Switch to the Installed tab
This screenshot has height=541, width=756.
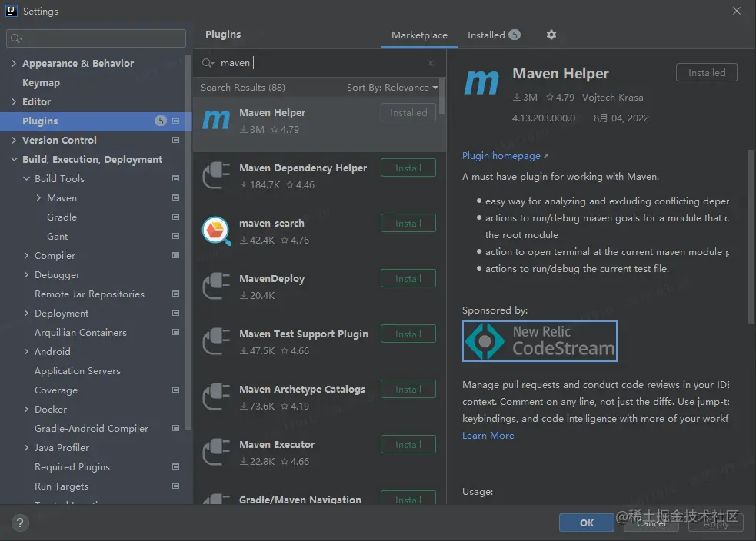pyautogui.click(x=494, y=35)
